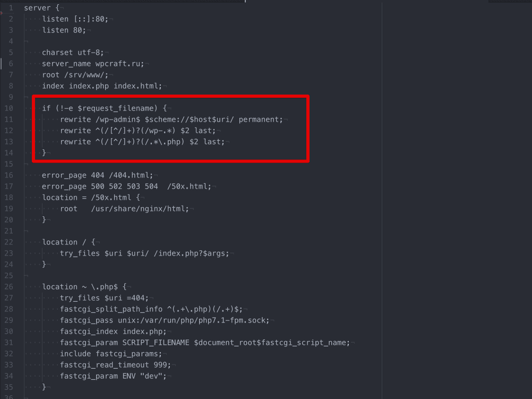Click the 'location = /50x.html {' line
The height and width of the screenshot is (399, 532).
(91, 198)
